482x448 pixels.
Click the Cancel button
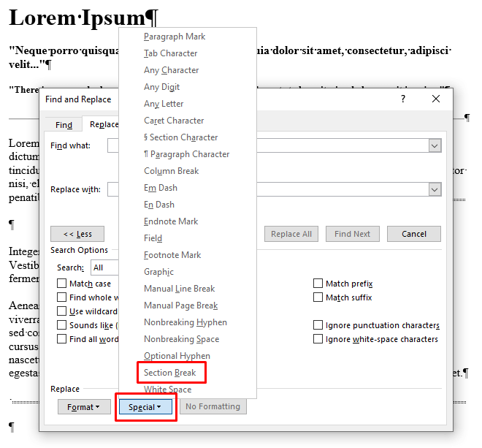pos(414,234)
